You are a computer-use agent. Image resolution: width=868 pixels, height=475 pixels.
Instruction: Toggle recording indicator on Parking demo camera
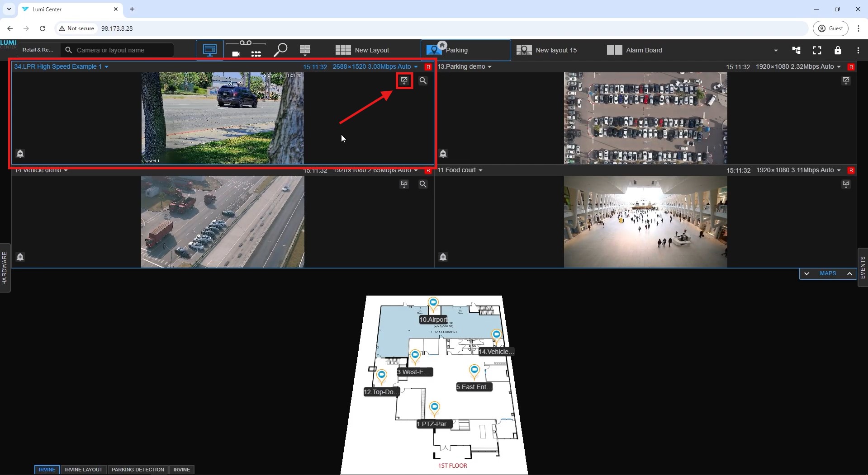[x=851, y=67]
